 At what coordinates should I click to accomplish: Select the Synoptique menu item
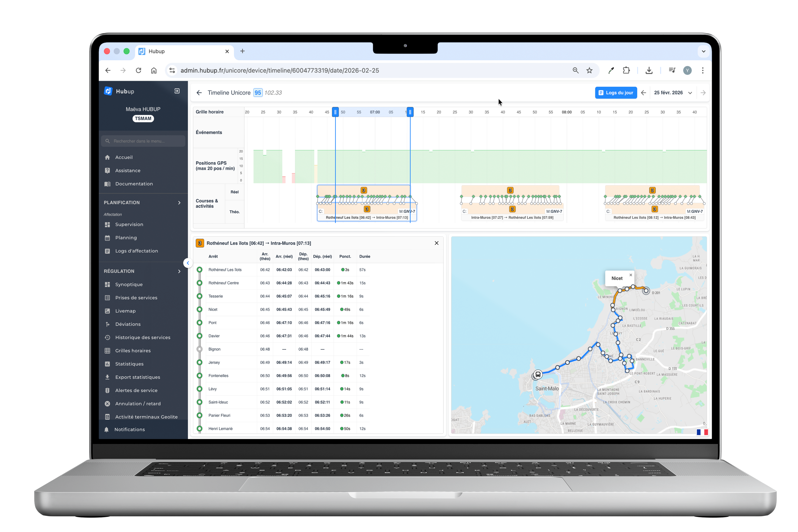point(129,284)
